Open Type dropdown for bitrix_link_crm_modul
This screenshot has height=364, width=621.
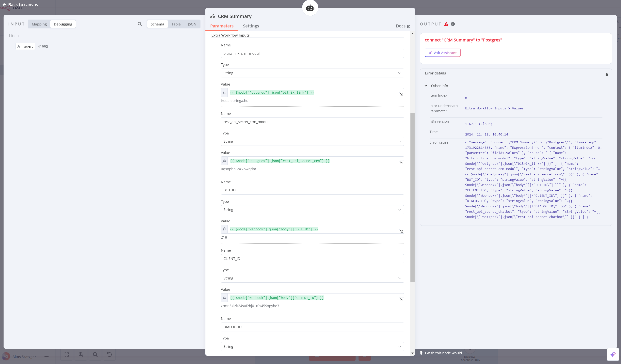(312, 73)
